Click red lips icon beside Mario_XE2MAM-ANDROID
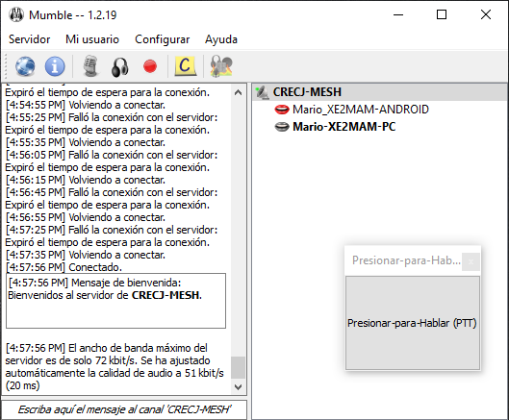The image size is (509, 420). 282,110
